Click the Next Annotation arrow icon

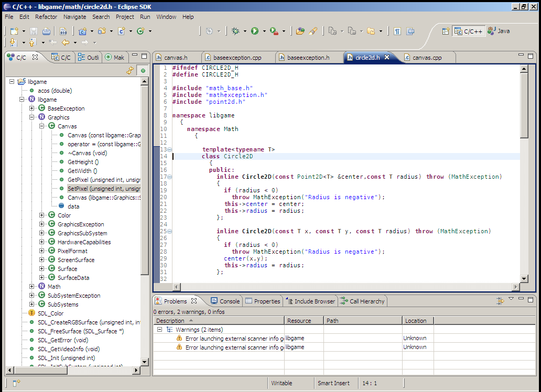[13, 42]
